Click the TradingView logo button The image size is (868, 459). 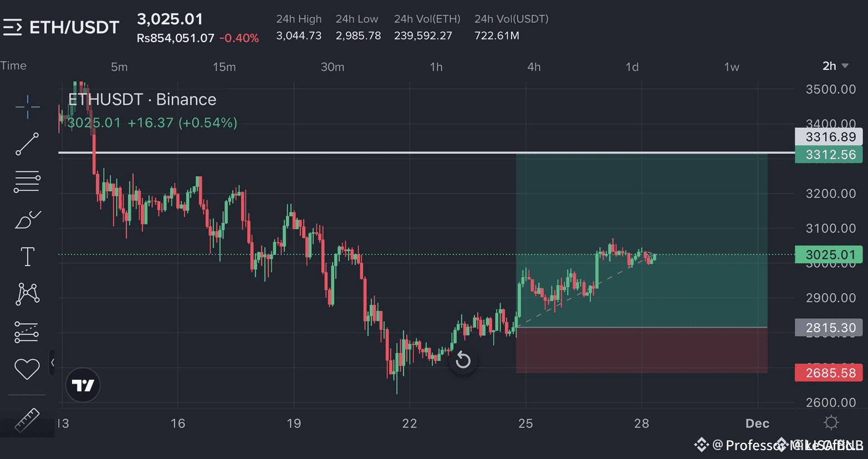pyautogui.click(x=83, y=385)
